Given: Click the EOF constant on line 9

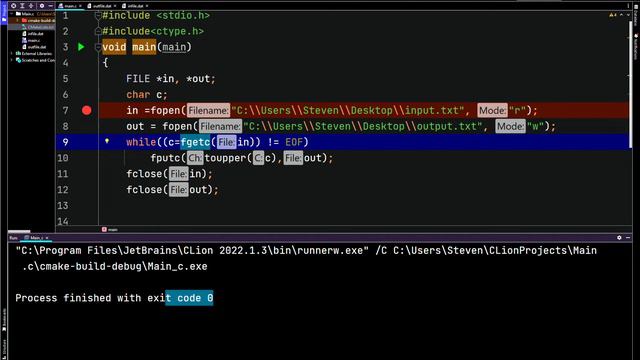Looking at the screenshot, I should [294, 142].
